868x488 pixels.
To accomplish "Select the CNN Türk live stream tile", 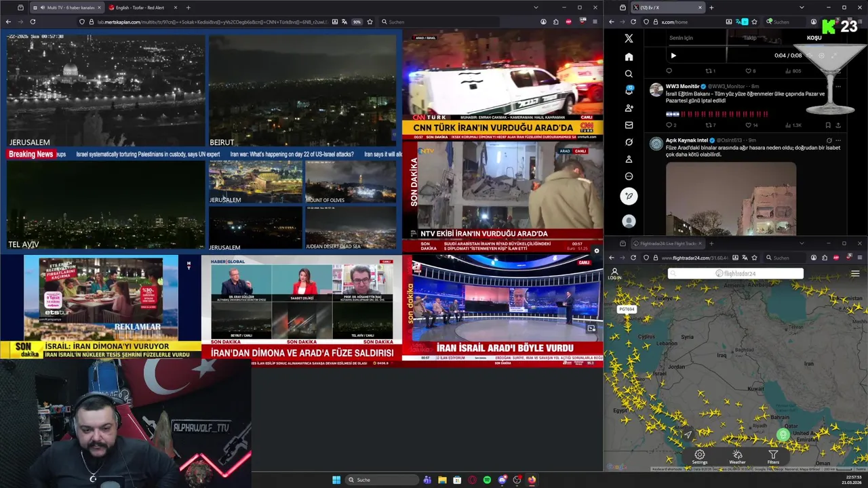I will pos(502,84).
